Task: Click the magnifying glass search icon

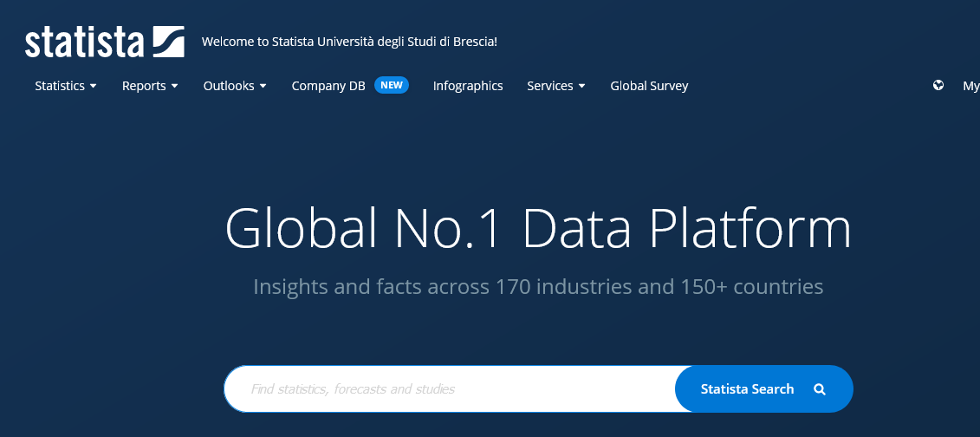Action: tap(820, 389)
